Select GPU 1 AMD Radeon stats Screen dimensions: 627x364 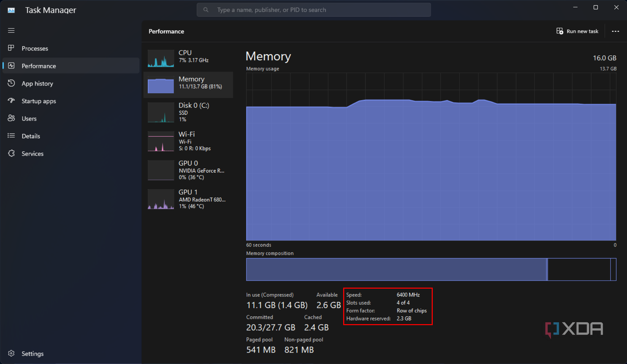[x=189, y=199]
